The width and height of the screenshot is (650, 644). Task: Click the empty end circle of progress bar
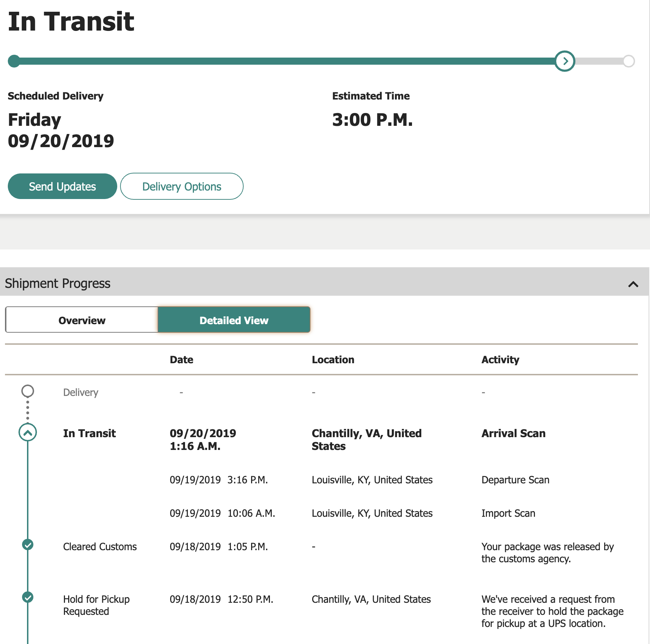[629, 61]
